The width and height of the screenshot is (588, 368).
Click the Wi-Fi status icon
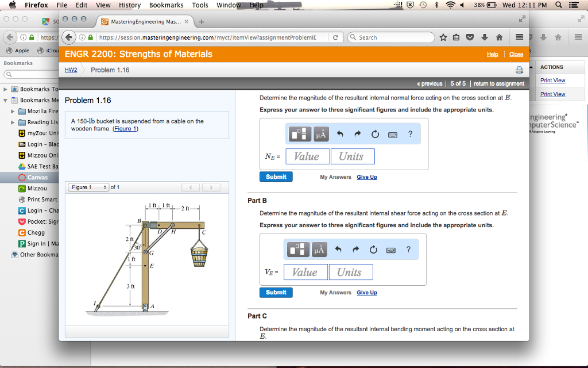click(450, 5)
